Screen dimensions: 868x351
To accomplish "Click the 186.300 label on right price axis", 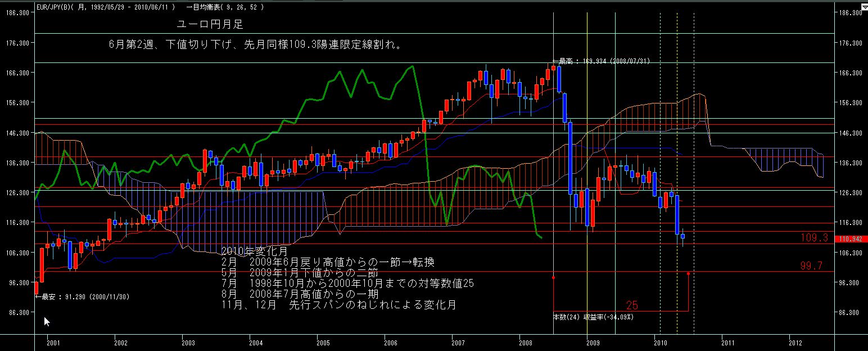I will [x=850, y=13].
